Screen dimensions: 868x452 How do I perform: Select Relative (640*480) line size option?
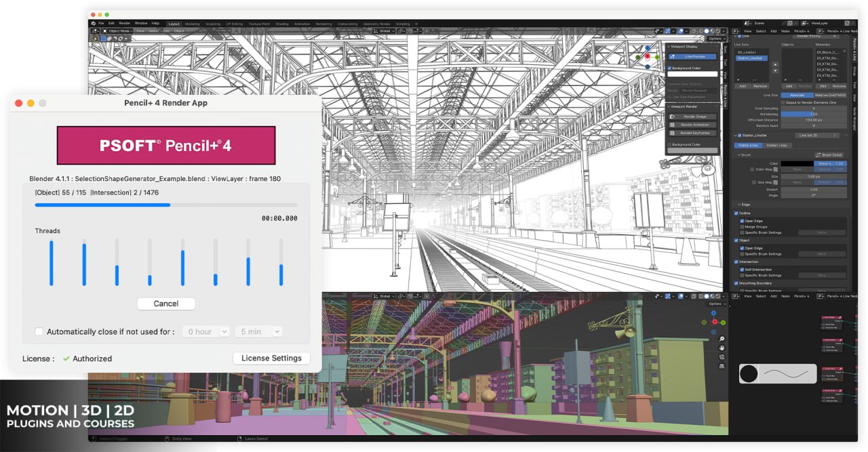831,95
